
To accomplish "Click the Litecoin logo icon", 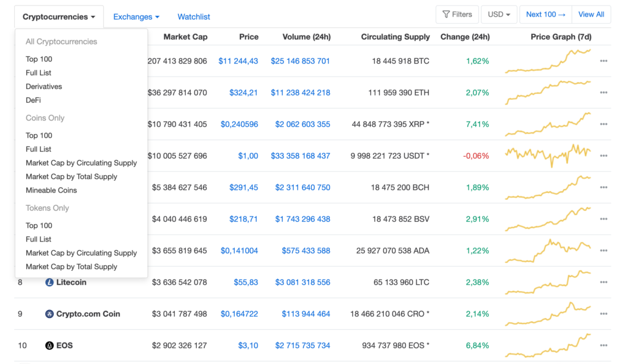I will [49, 282].
